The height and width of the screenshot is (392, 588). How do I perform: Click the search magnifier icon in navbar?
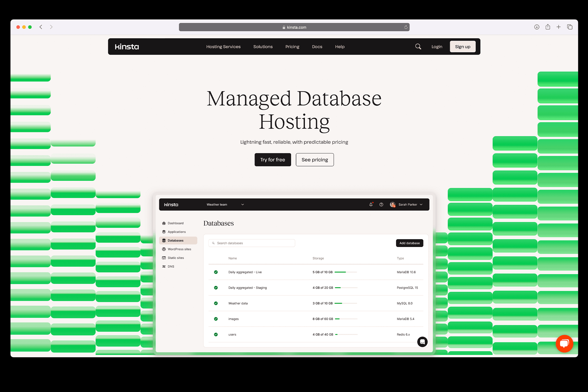tap(418, 46)
